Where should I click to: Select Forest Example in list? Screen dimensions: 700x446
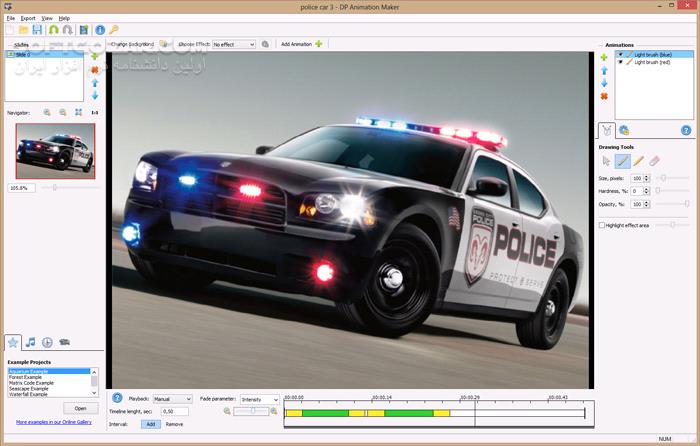coord(25,377)
